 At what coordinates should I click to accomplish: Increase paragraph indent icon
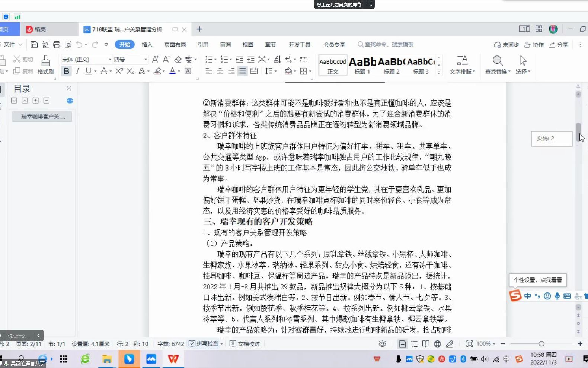(251, 59)
